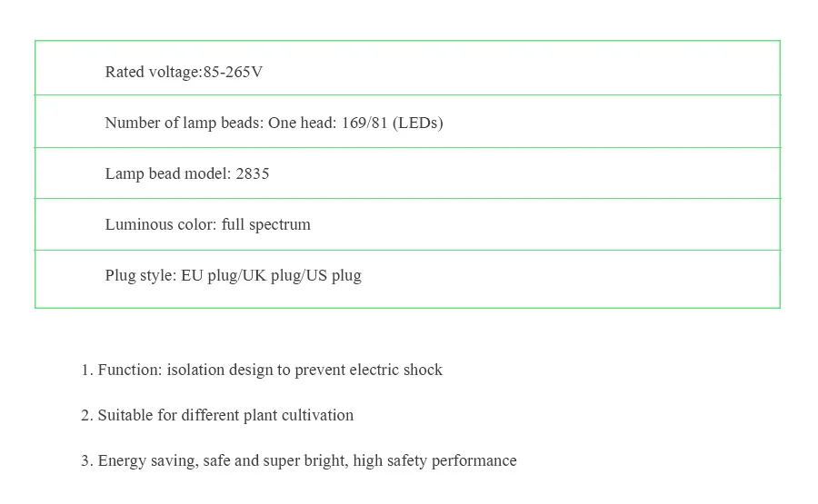Click the Rated voltage 85-265V text
This screenshot has width=818, height=504.
coord(184,72)
